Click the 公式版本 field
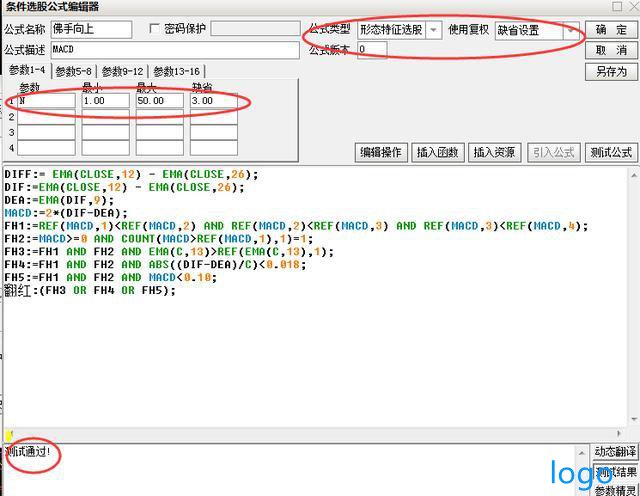The height and width of the screenshot is (496, 640). pos(372,50)
